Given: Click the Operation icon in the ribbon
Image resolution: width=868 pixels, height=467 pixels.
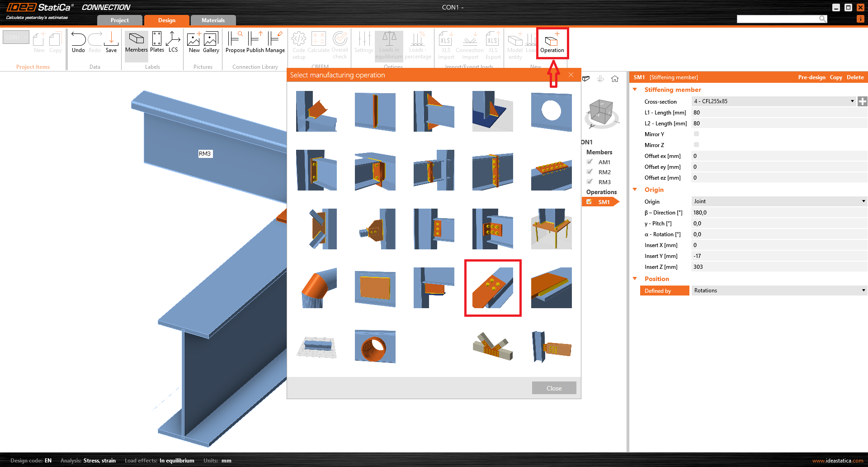Looking at the screenshot, I should click(552, 43).
